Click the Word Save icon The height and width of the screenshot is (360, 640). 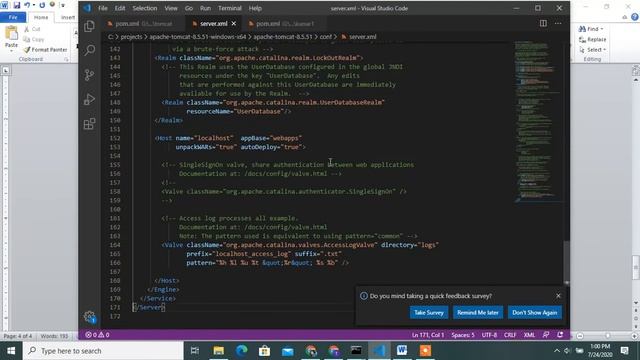(x=17, y=5)
